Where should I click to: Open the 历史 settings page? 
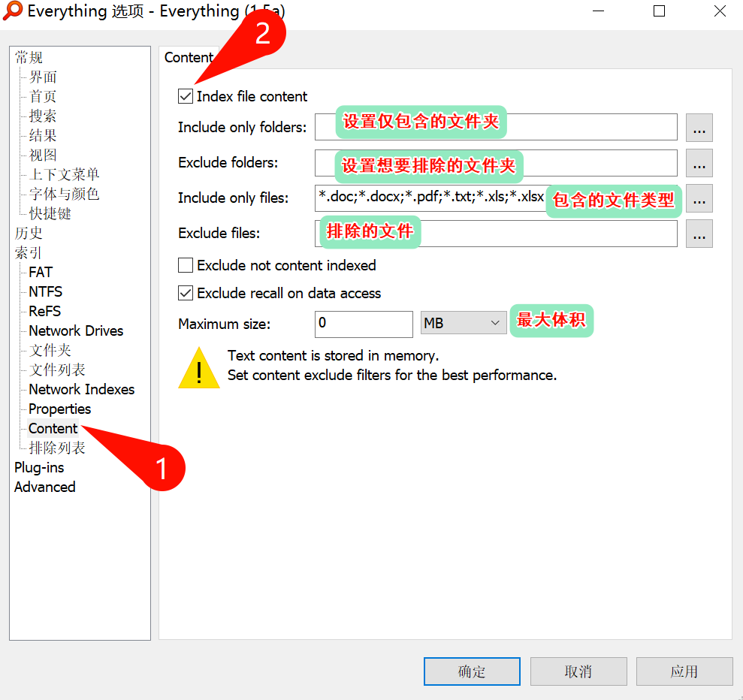pyautogui.click(x=29, y=233)
